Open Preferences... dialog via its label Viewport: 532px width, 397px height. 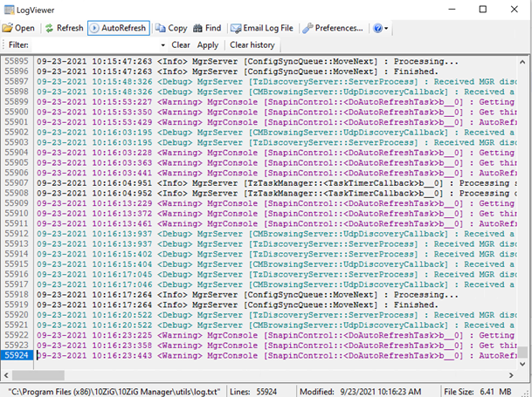coord(339,28)
